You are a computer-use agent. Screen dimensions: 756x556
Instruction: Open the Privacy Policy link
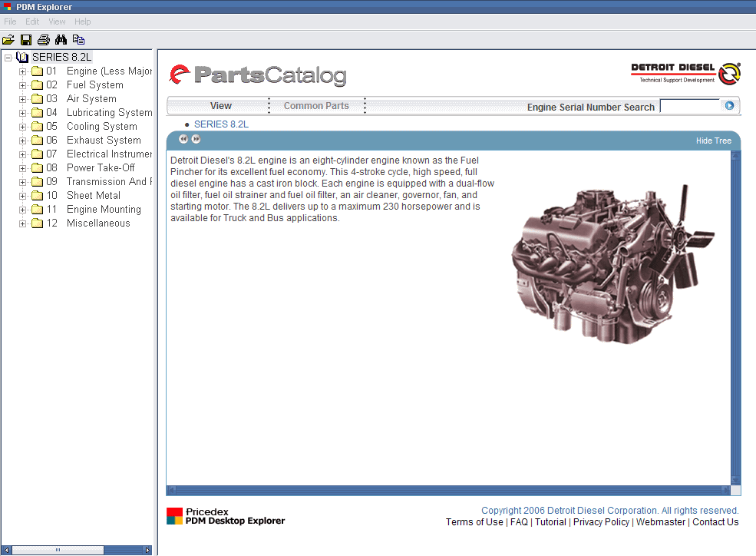(x=601, y=522)
